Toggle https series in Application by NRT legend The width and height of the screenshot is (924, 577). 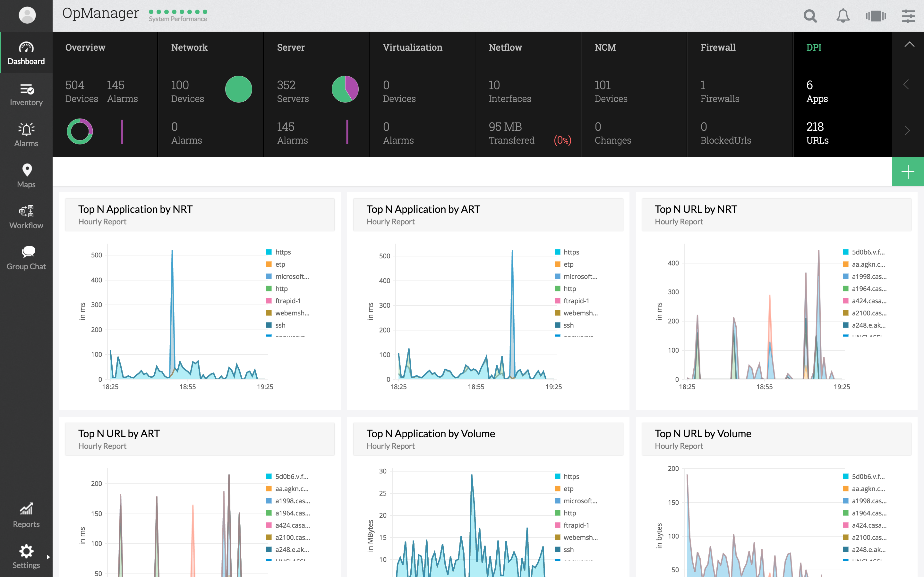coord(283,252)
